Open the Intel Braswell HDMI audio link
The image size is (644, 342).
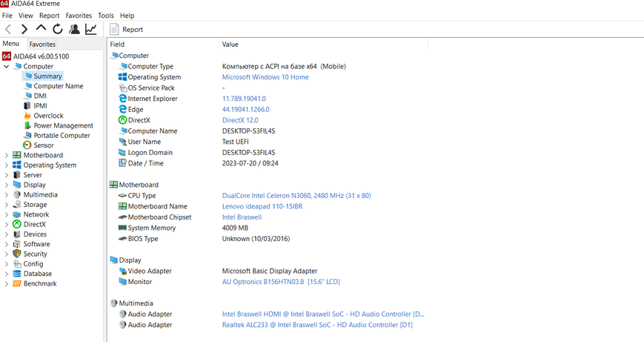click(323, 314)
